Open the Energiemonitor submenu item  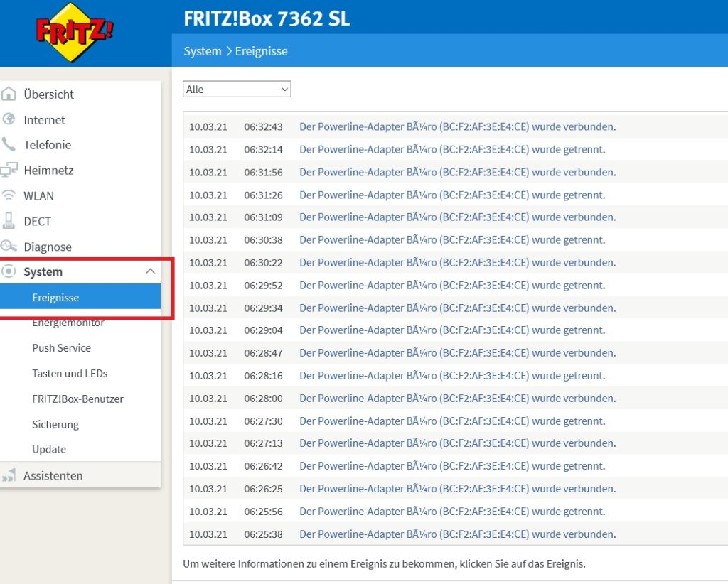pos(68,323)
